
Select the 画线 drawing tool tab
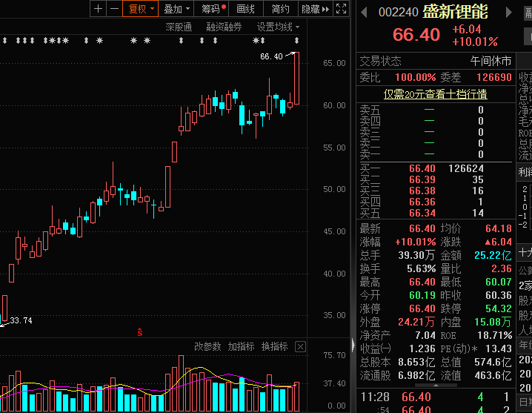[246, 9]
